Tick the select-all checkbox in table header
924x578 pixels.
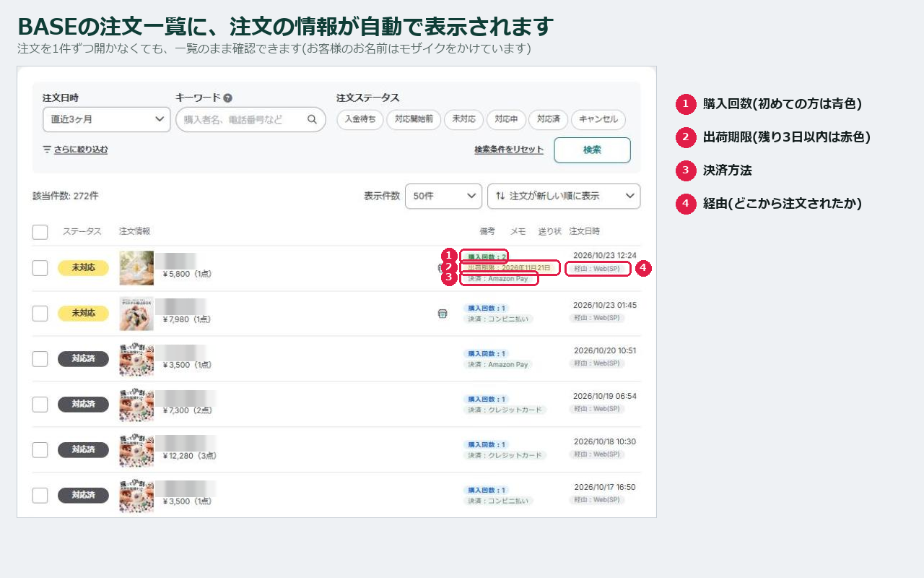(40, 232)
